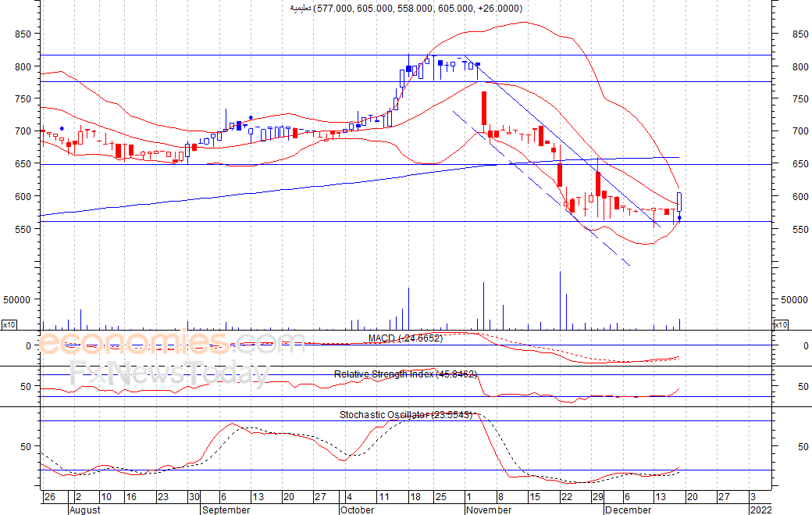Click the date label 22 in November
Screen dimensions: 812x515
567,497
